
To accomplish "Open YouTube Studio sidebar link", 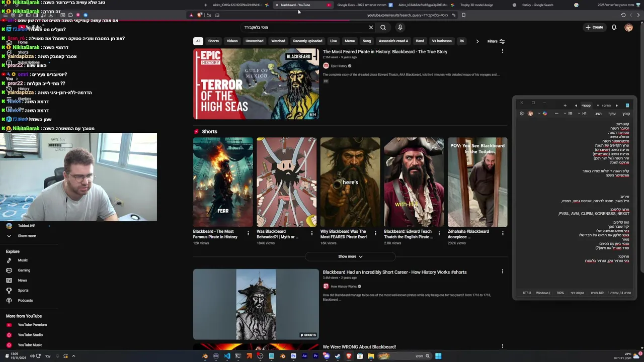I will pyautogui.click(x=30, y=335).
